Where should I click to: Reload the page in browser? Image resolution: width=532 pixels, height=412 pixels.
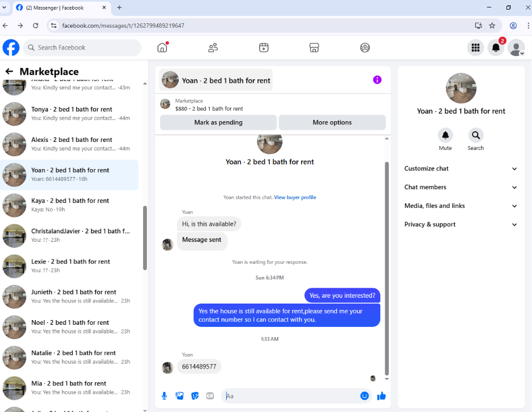coord(35,26)
